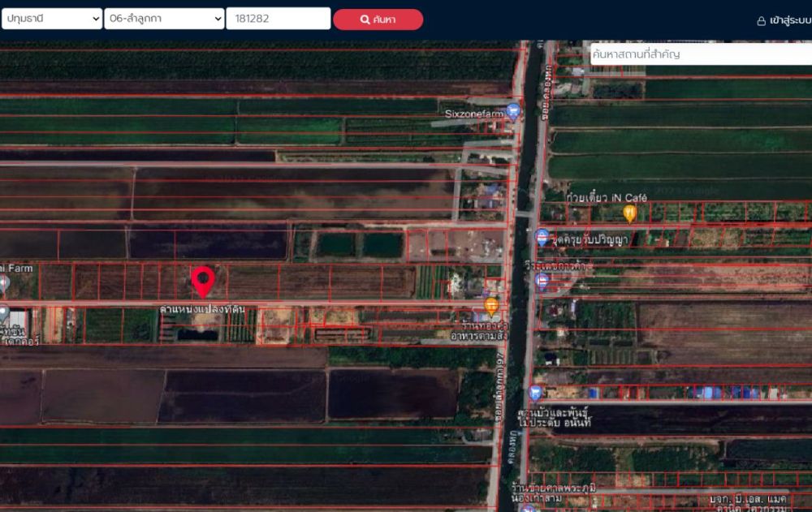Open the สวนบัวและพันธุ์ไม้ประดับ shop marker
The width and height of the screenshot is (812, 512).
click(x=535, y=393)
